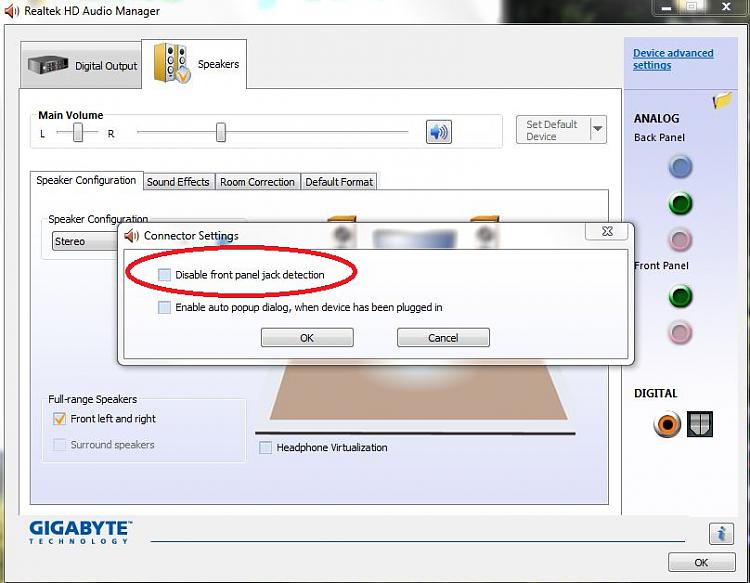Click the left-right balance slider handle
750x583 pixels.
coord(78,132)
